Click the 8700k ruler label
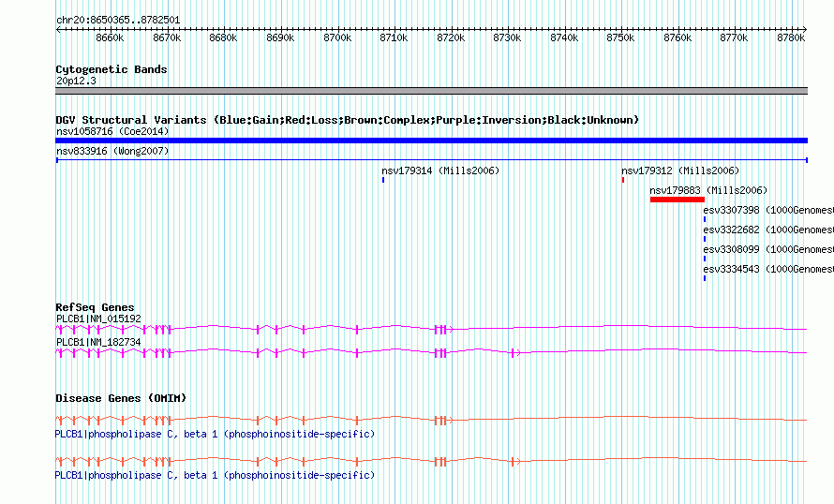Viewport: 834px width, 504px height. point(337,37)
